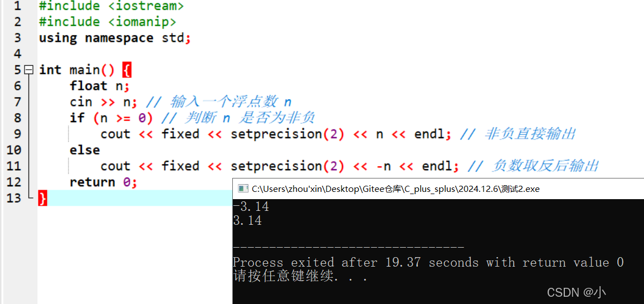
Task: Click the console window icon in title bar
Action: [243, 189]
